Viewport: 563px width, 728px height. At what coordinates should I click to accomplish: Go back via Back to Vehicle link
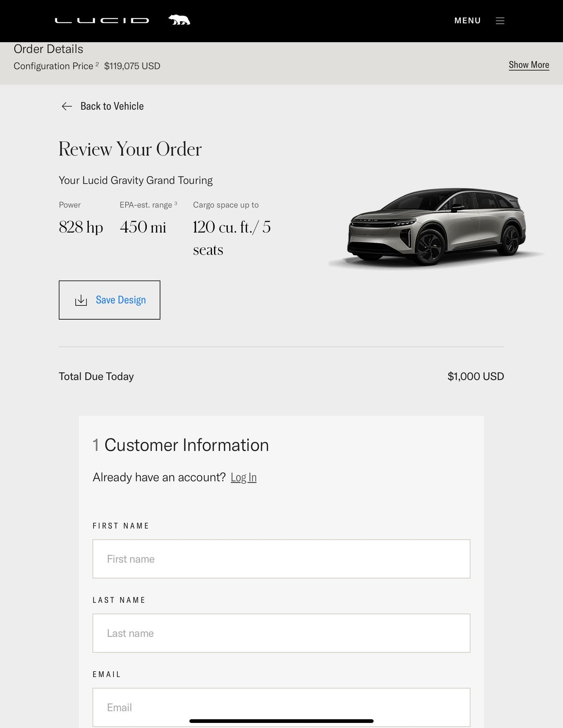(112, 106)
